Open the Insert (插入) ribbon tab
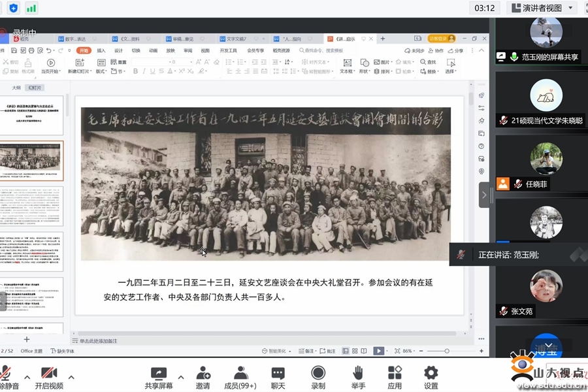The height and width of the screenshot is (392, 588). 101,50
